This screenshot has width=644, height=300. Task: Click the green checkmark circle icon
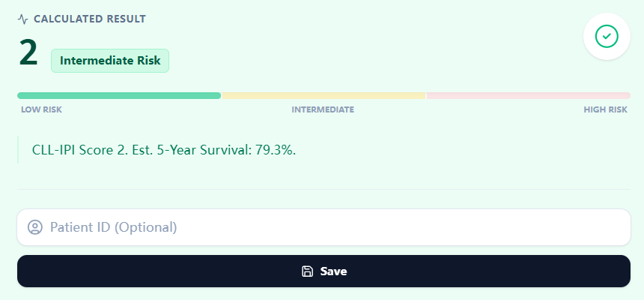pos(607,36)
